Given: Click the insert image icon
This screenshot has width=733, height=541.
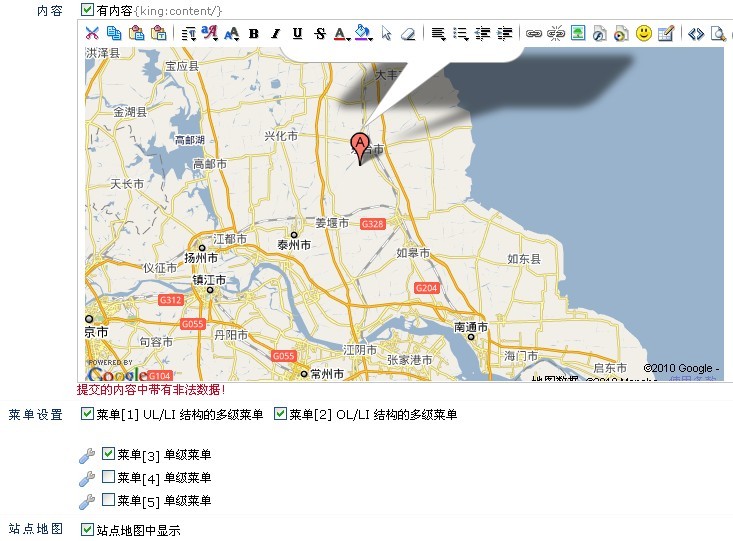Looking at the screenshot, I should pyautogui.click(x=578, y=33).
